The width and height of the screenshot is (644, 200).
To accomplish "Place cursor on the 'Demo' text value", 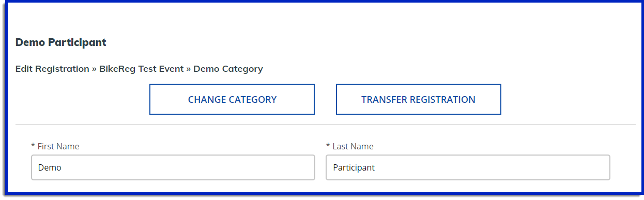I will 50,167.
